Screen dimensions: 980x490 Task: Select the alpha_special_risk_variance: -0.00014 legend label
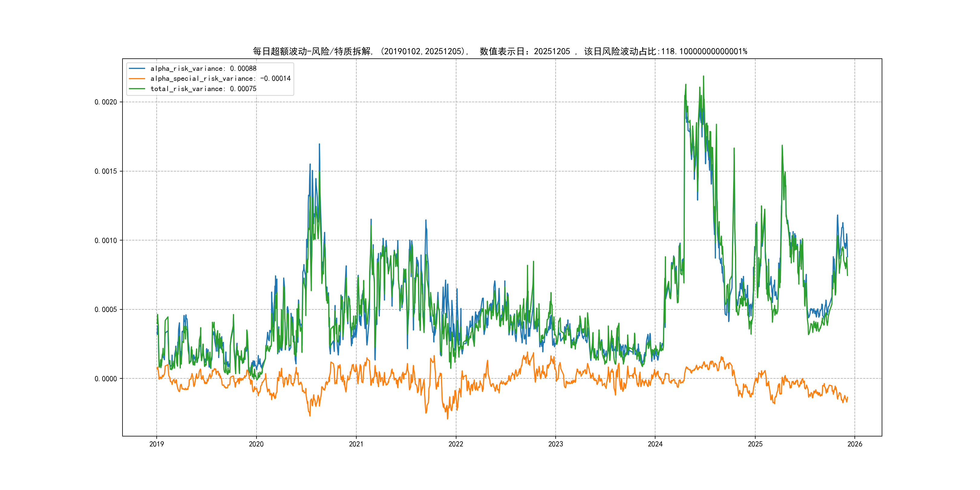click(220, 78)
